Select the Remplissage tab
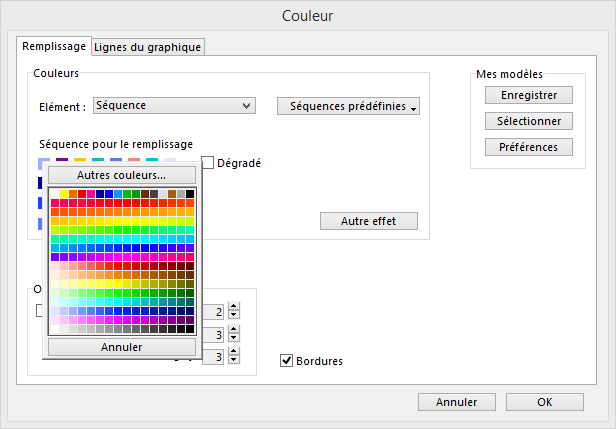The width and height of the screenshot is (616, 429). pos(54,46)
